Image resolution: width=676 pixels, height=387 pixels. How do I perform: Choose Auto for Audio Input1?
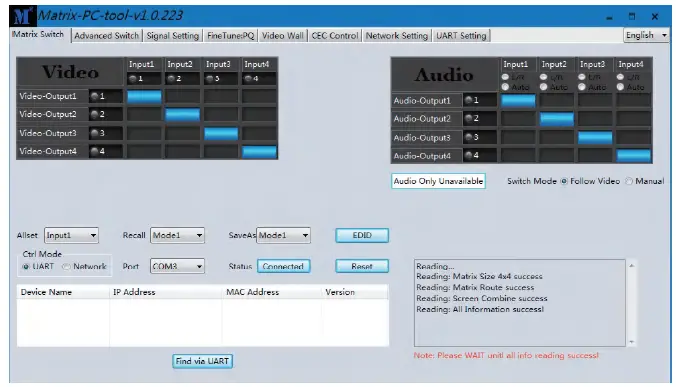coord(505,87)
